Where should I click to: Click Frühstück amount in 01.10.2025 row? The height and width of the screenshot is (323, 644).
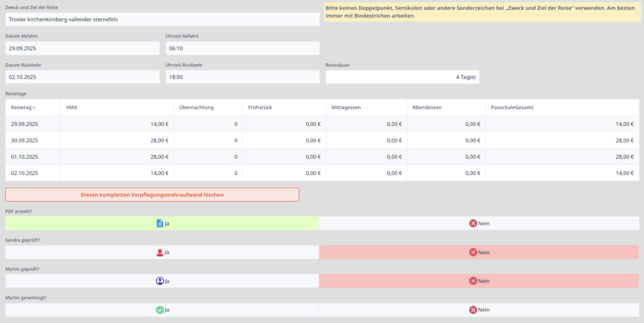(284, 157)
